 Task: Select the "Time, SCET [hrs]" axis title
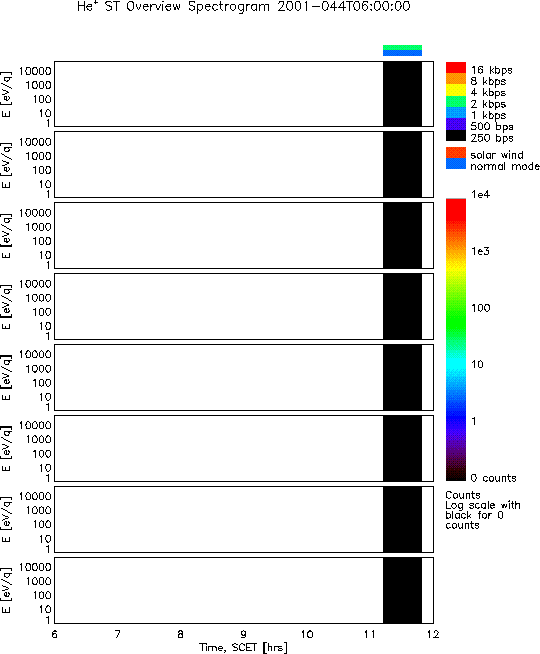[x=243, y=647]
